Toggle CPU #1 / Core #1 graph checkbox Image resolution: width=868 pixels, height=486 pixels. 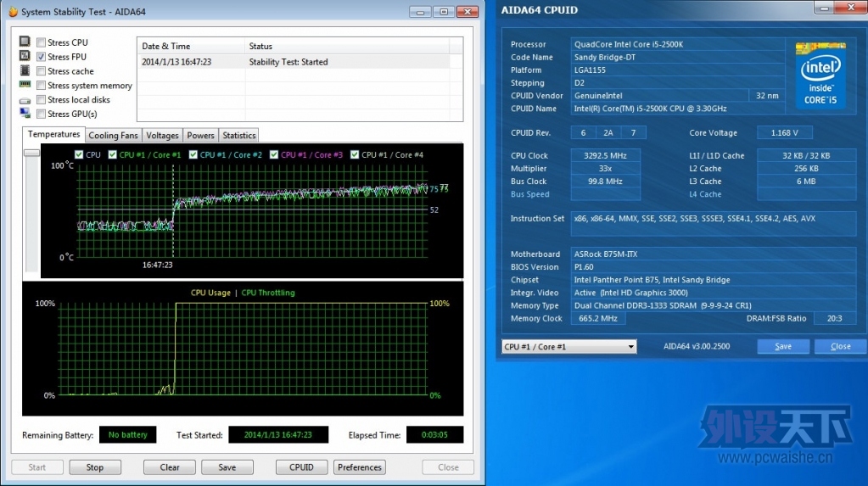112,155
